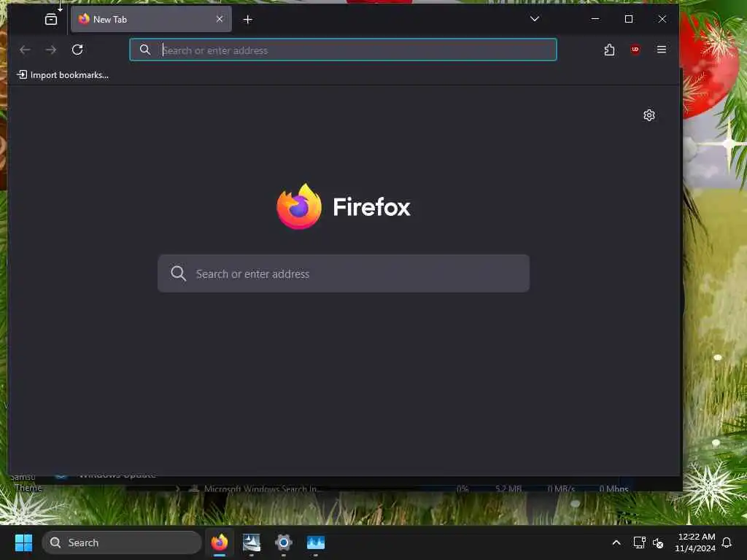Image resolution: width=747 pixels, height=560 pixels.
Task: Go forward one page
Action: (51, 50)
